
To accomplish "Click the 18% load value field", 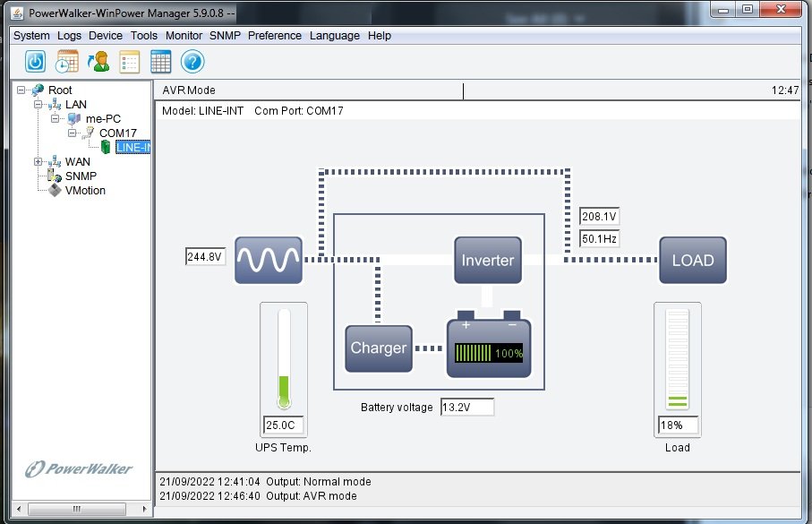I will pos(678,425).
